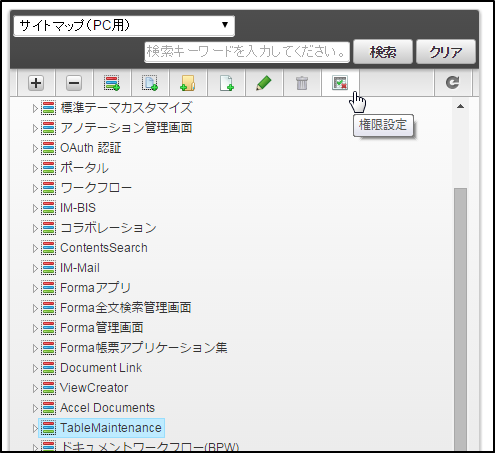This screenshot has height=453, width=495.
Task: Open the サイトマップ（PC用） dropdown
Action: 124,26
